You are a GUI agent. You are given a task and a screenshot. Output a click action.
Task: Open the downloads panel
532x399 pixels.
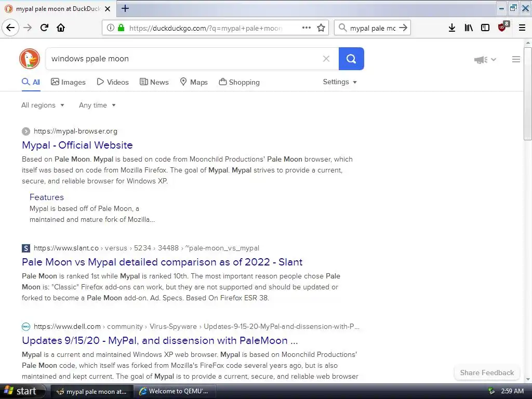[x=452, y=28]
